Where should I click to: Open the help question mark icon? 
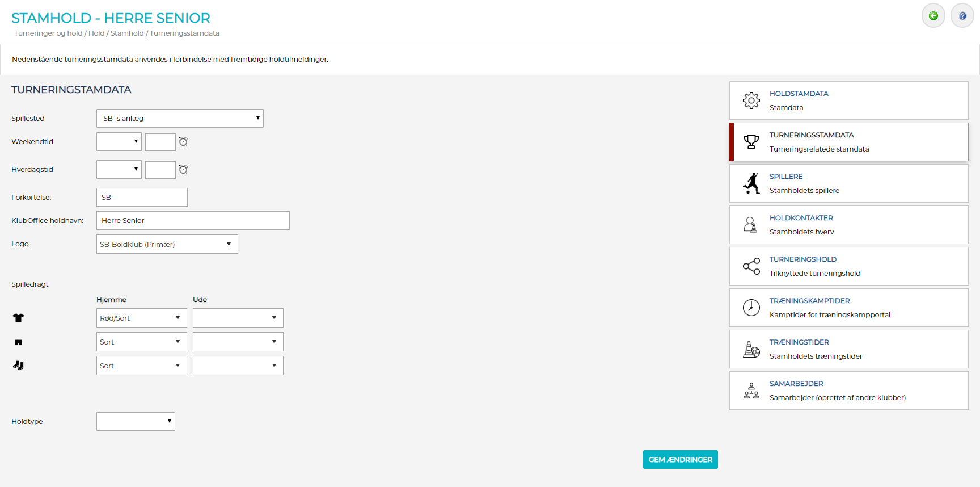962,16
